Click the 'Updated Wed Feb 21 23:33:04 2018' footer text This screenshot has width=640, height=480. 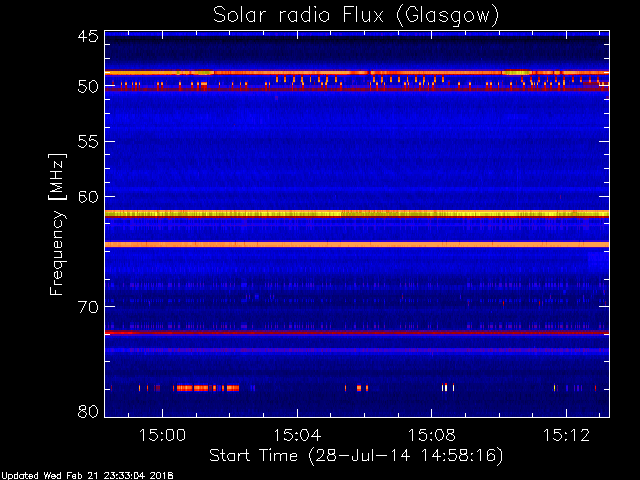point(87,476)
